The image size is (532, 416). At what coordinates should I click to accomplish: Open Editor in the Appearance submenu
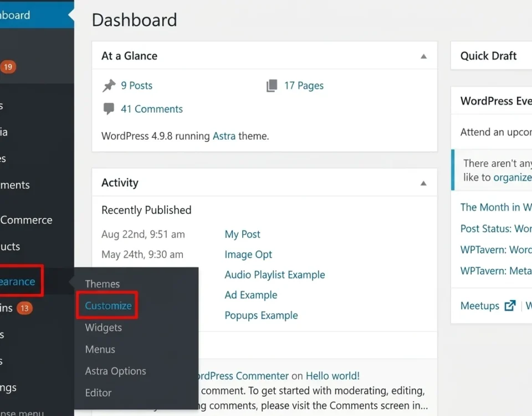click(x=98, y=393)
